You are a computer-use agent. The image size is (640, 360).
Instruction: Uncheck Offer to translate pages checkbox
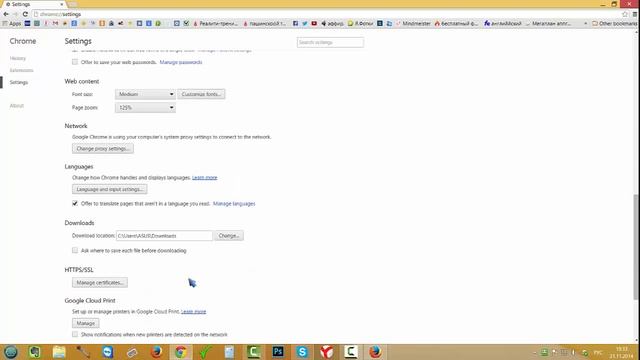click(x=75, y=203)
